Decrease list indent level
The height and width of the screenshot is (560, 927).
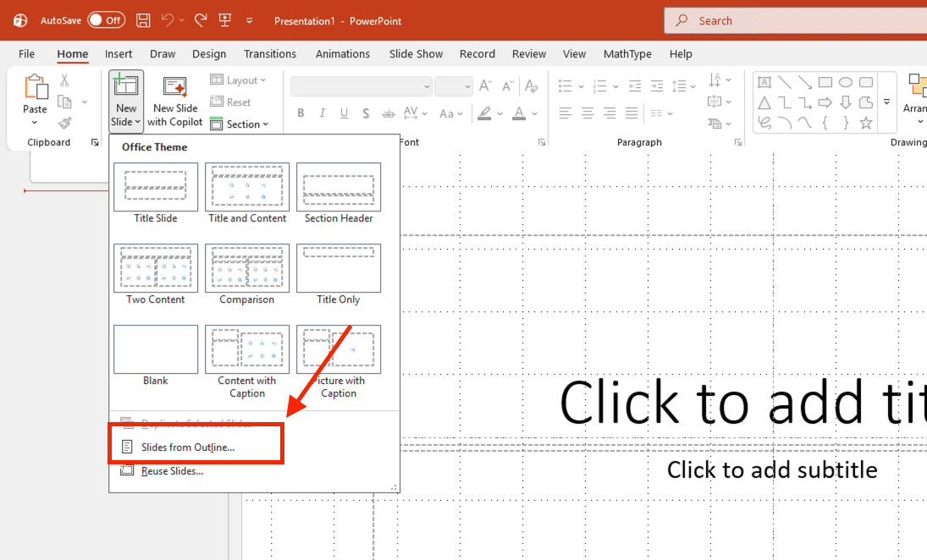(x=635, y=86)
